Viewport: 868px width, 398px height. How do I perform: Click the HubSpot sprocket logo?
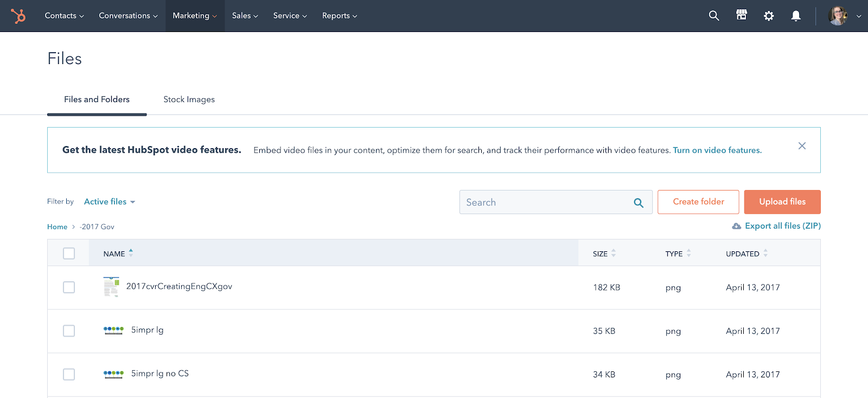coord(18,16)
